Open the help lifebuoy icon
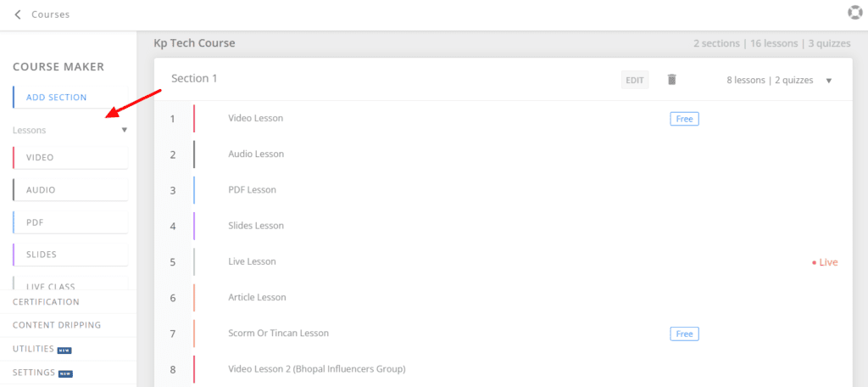This screenshot has height=387, width=868. (854, 13)
